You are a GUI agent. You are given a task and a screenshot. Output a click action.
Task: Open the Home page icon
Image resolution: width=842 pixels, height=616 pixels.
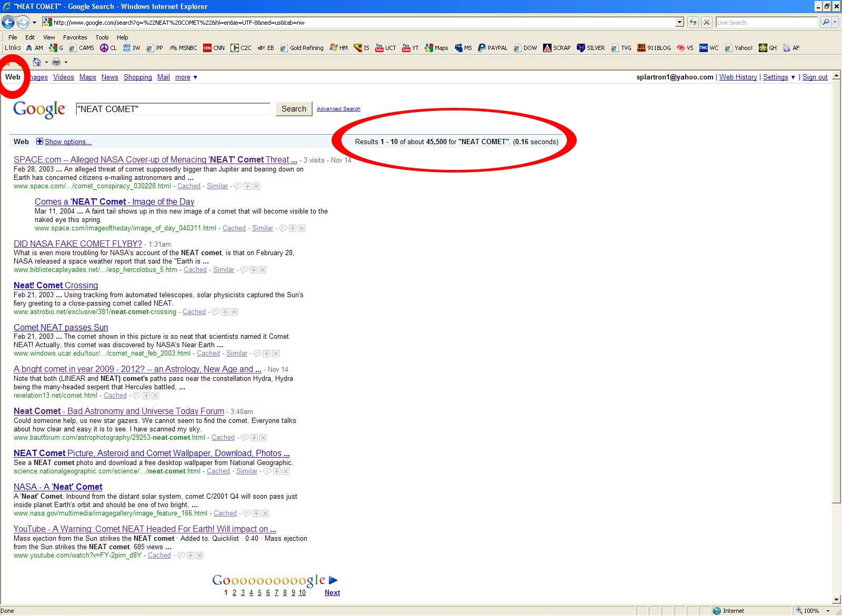(36, 62)
